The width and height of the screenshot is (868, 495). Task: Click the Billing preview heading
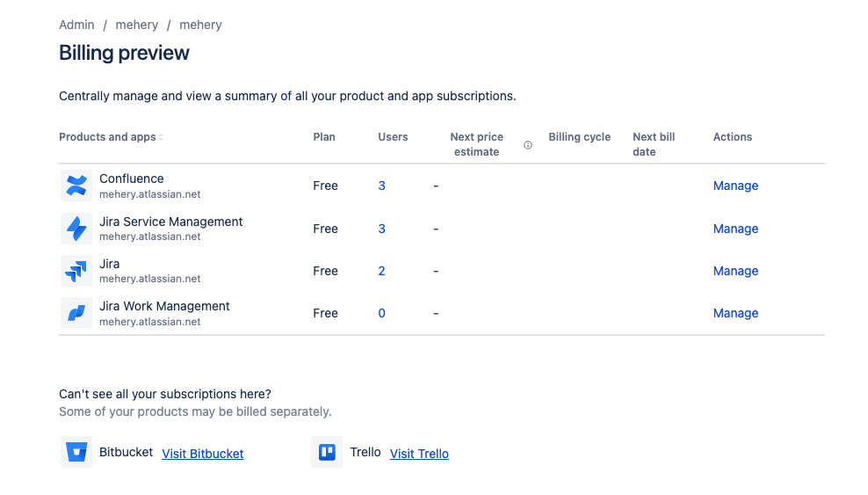[x=124, y=53]
